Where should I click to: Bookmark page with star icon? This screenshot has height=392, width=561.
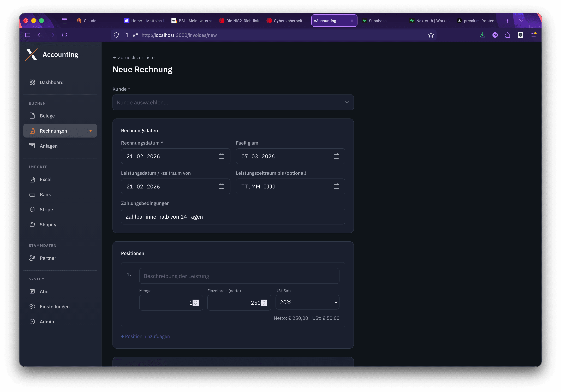pyautogui.click(x=431, y=35)
